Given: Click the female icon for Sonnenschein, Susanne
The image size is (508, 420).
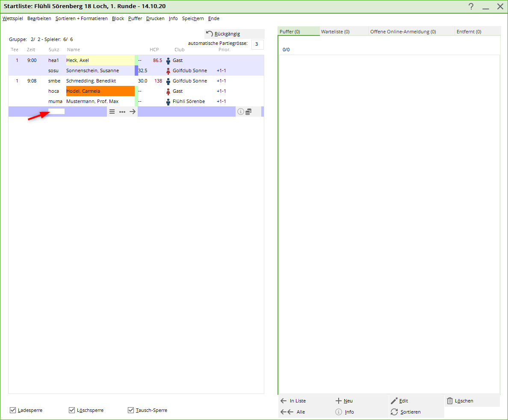Looking at the screenshot, I should [x=168, y=71].
